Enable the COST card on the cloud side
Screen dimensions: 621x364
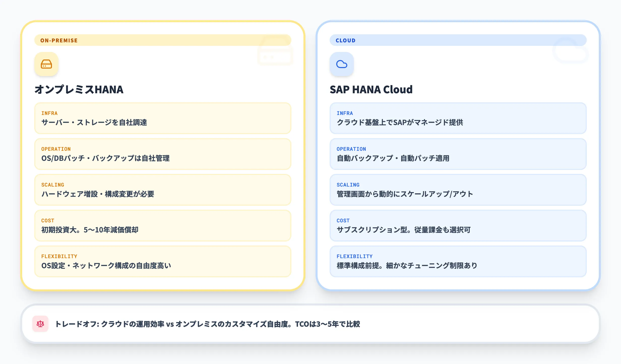(x=458, y=226)
